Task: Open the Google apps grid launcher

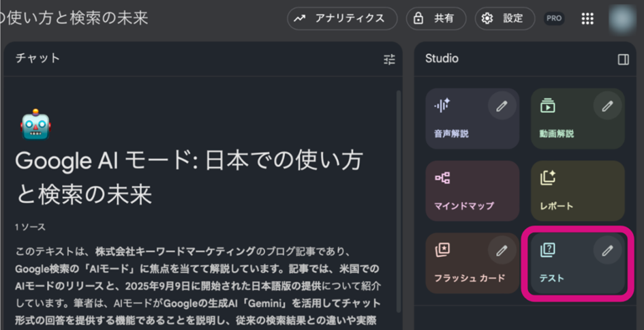Action: click(x=587, y=18)
